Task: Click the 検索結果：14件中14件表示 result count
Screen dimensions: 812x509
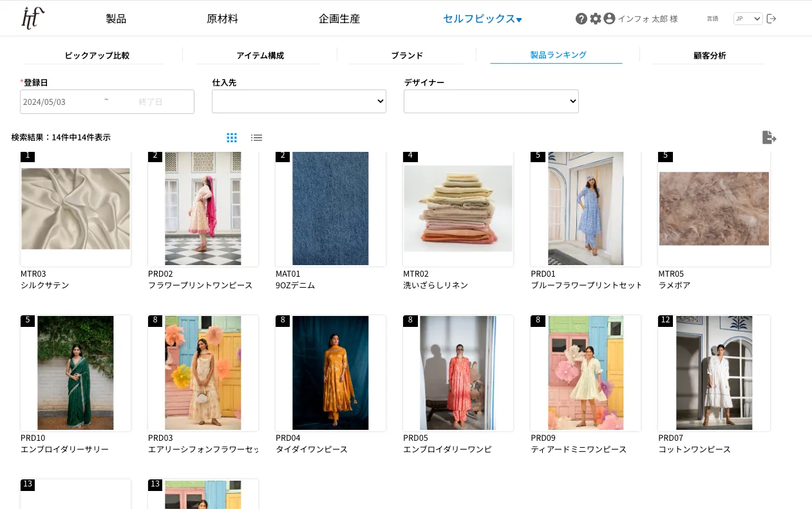Action: click(61, 138)
